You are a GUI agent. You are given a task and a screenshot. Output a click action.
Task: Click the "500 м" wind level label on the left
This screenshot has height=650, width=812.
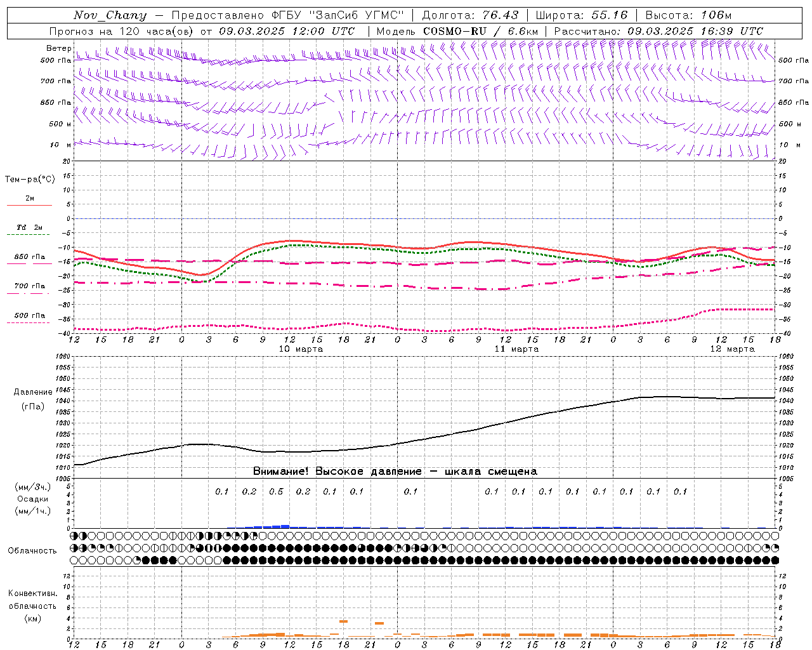60,124
